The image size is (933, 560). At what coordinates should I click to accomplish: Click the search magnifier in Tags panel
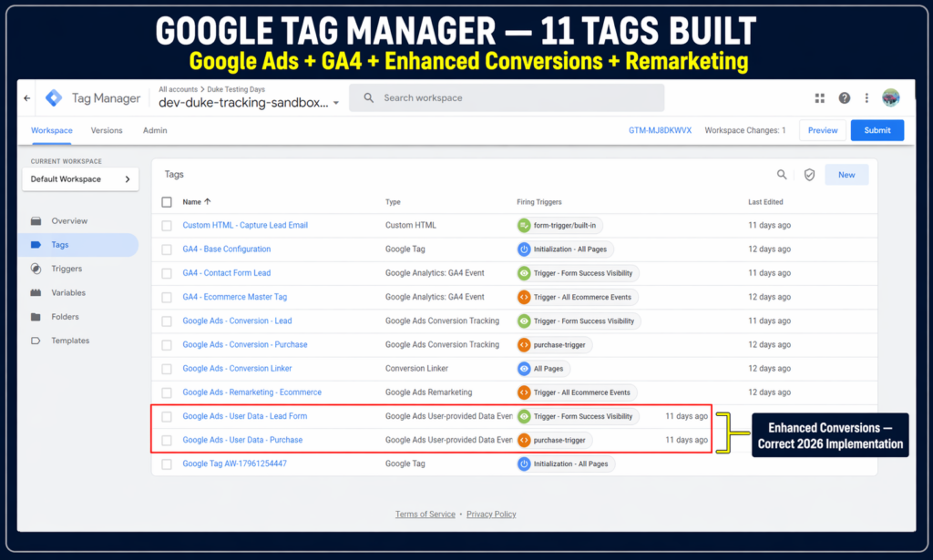[x=782, y=174]
